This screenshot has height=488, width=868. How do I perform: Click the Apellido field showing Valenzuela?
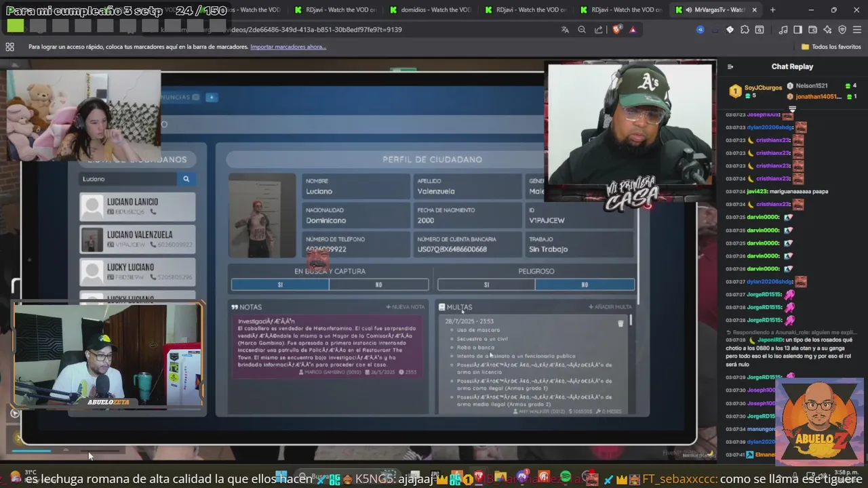point(467,186)
